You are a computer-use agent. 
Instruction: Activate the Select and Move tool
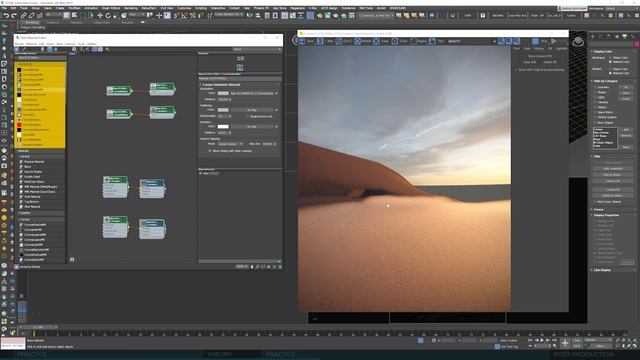[100, 16]
